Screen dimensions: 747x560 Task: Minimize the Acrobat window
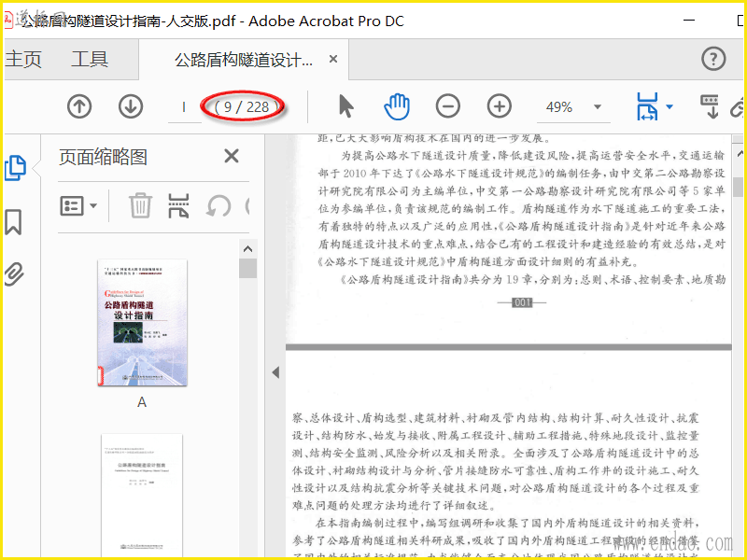coord(689,21)
